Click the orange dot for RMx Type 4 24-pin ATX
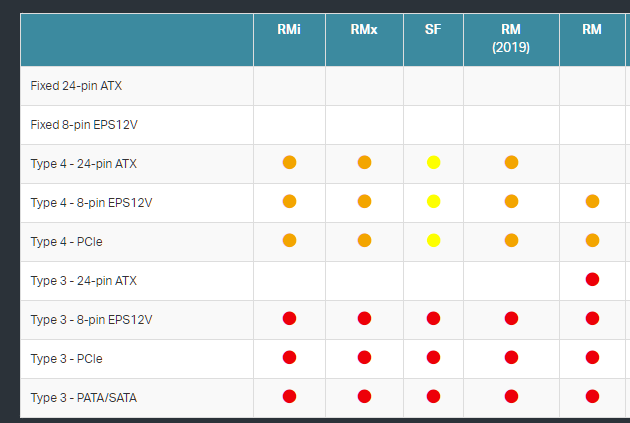Image resolution: width=630 pixels, height=423 pixels. pos(364,163)
